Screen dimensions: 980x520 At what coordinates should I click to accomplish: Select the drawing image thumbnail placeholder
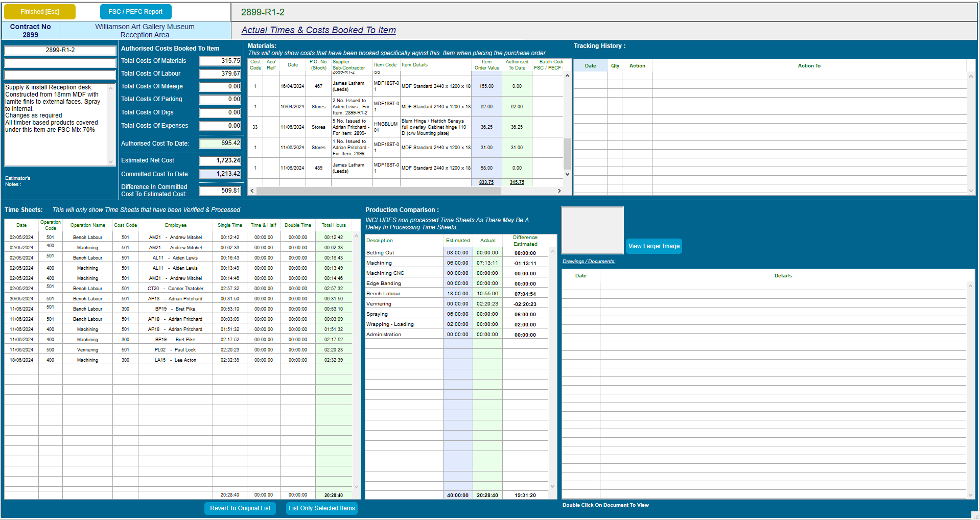click(x=592, y=230)
